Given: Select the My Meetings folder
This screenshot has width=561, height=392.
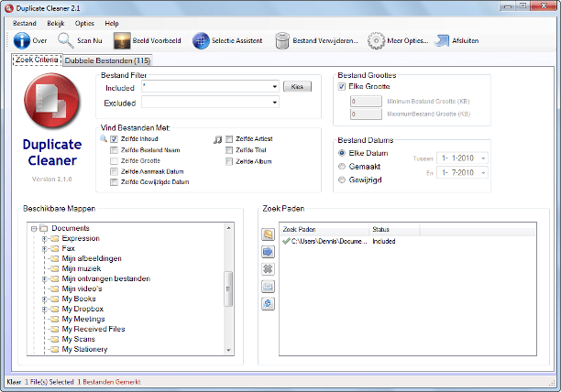Looking at the screenshot, I should click(83, 319).
